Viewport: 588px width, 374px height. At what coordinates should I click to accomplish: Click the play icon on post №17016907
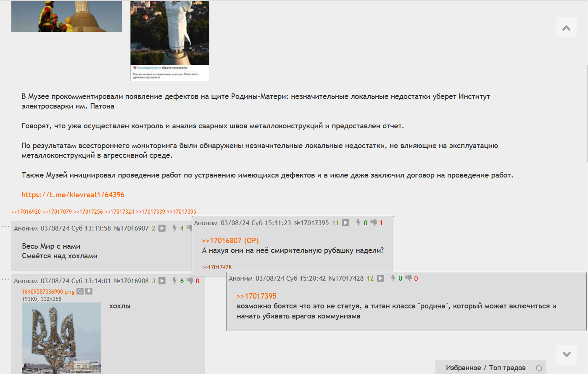coord(162,228)
